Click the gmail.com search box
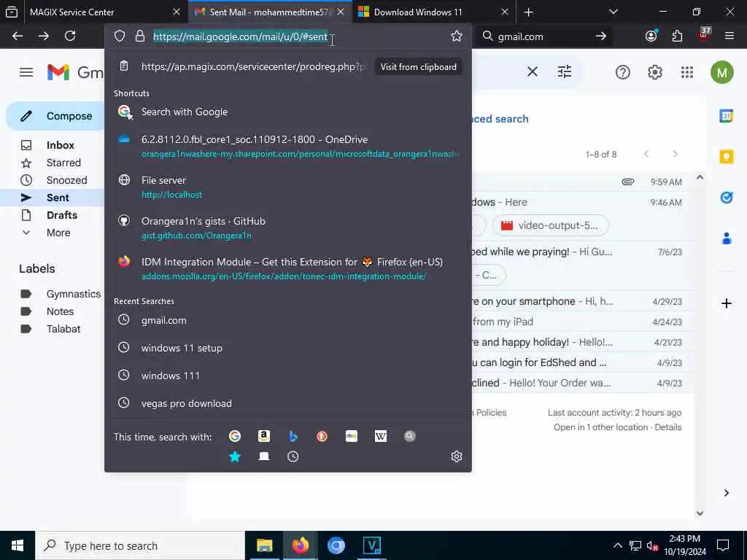Screen dimensions: 747x560 pyautogui.click(x=543, y=36)
